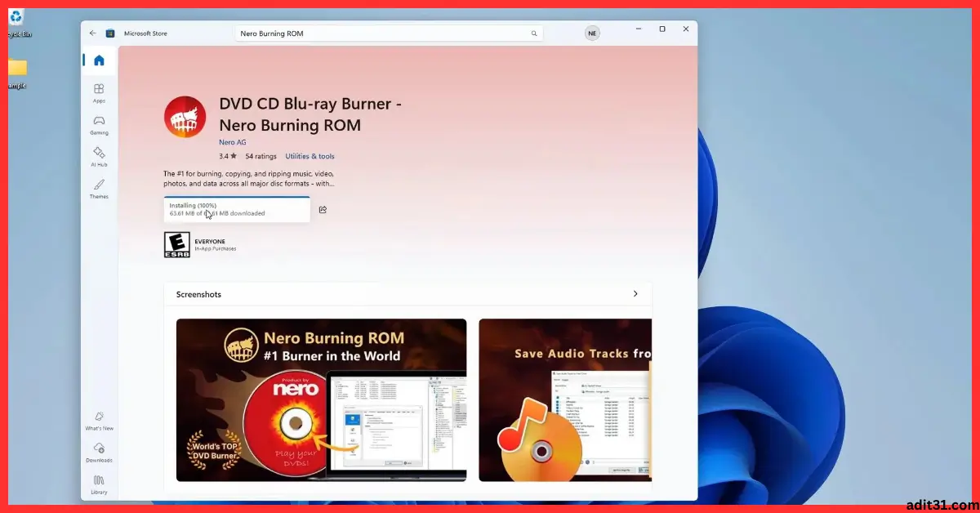Open the Utilities & tools category link
This screenshot has width=980, height=513.
(310, 156)
